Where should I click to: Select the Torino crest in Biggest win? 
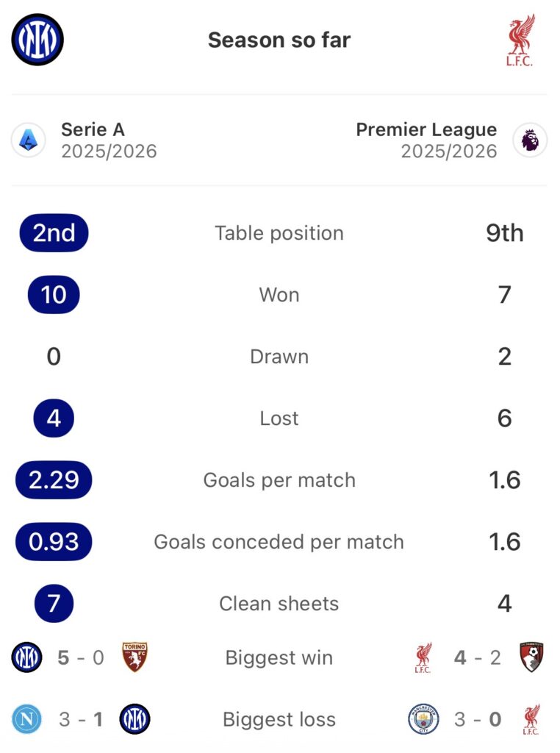point(135,657)
